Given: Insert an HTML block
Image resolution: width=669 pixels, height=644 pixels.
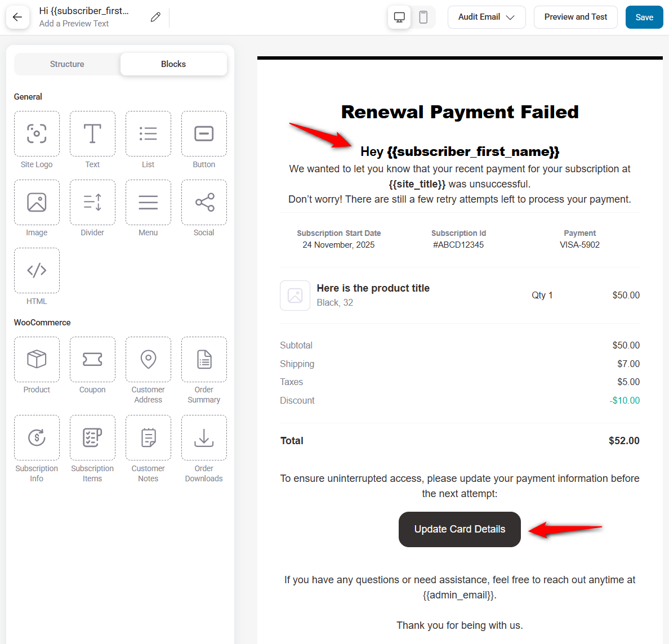Looking at the screenshot, I should click(x=37, y=270).
